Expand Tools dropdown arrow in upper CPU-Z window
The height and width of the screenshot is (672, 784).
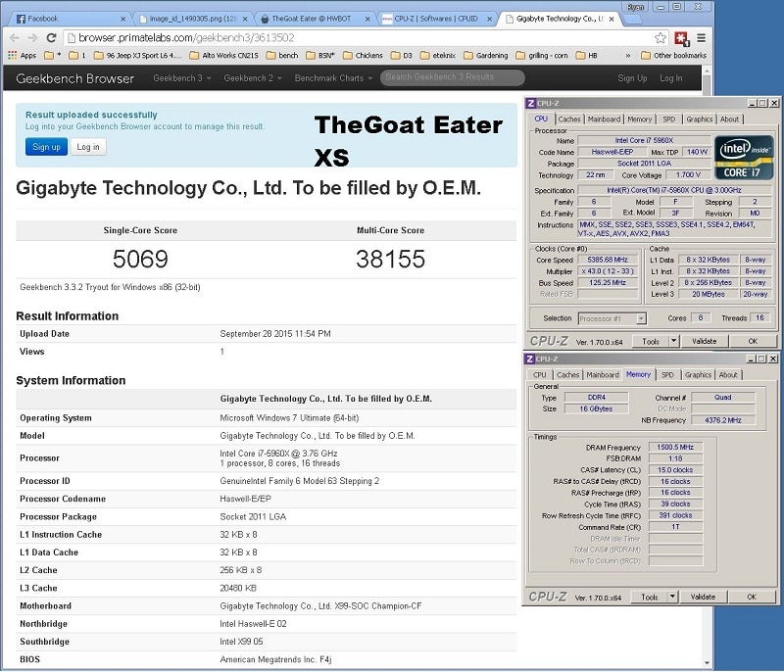(673, 341)
